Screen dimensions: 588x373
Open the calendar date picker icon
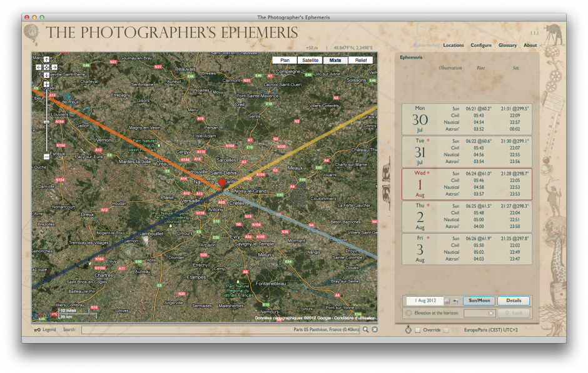coord(447,301)
